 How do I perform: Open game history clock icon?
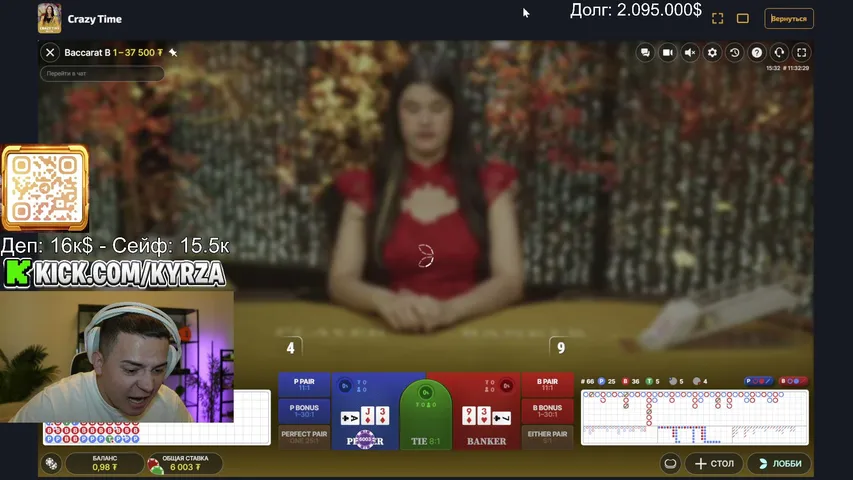[x=734, y=53]
